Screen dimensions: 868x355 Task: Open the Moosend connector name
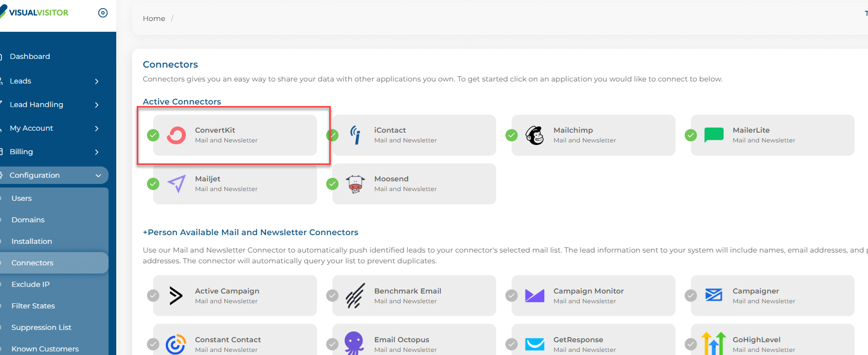tap(391, 179)
